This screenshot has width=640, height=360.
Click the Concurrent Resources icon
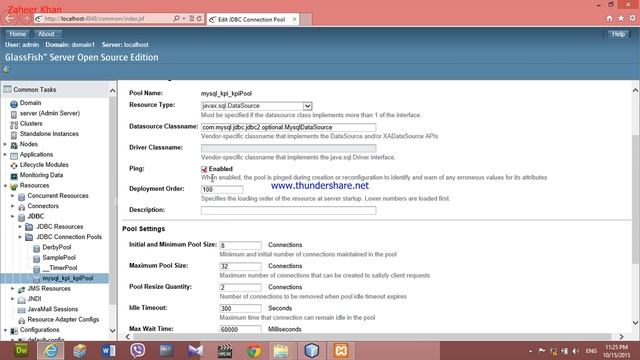[22, 196]
